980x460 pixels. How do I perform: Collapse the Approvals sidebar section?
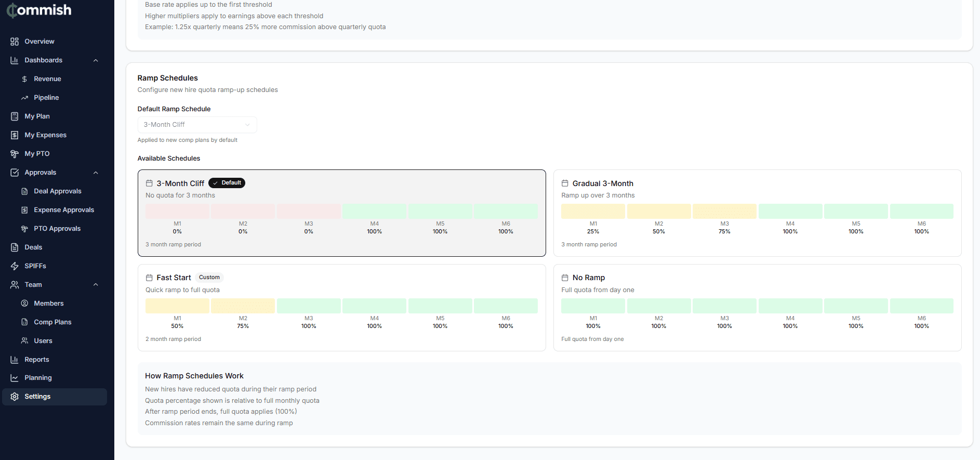tap(96, 173)
